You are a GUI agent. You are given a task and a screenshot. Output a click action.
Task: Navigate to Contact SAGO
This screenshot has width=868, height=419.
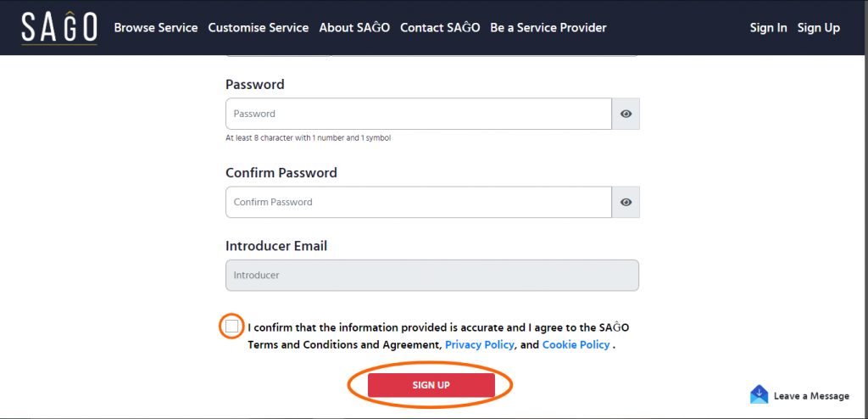(440, 28)
